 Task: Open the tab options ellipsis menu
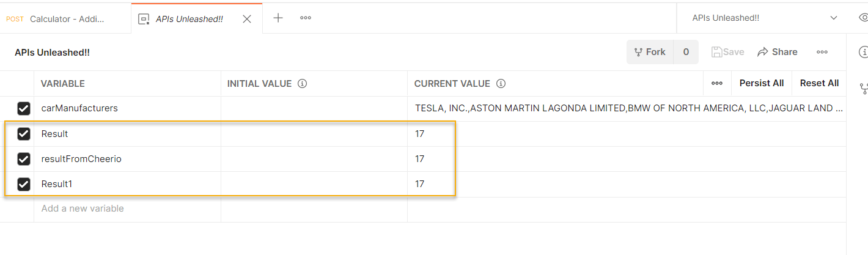pyautogui.click(x=306, y=18)
